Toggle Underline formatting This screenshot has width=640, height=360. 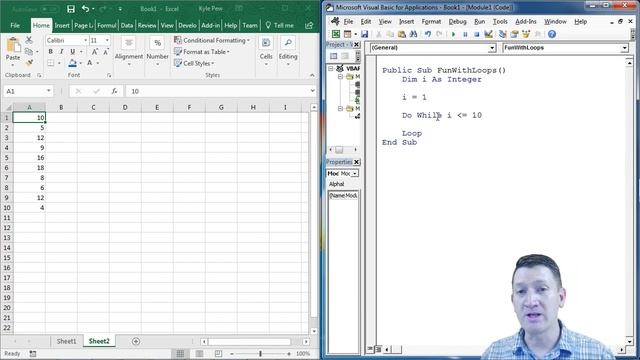[72, 52]
